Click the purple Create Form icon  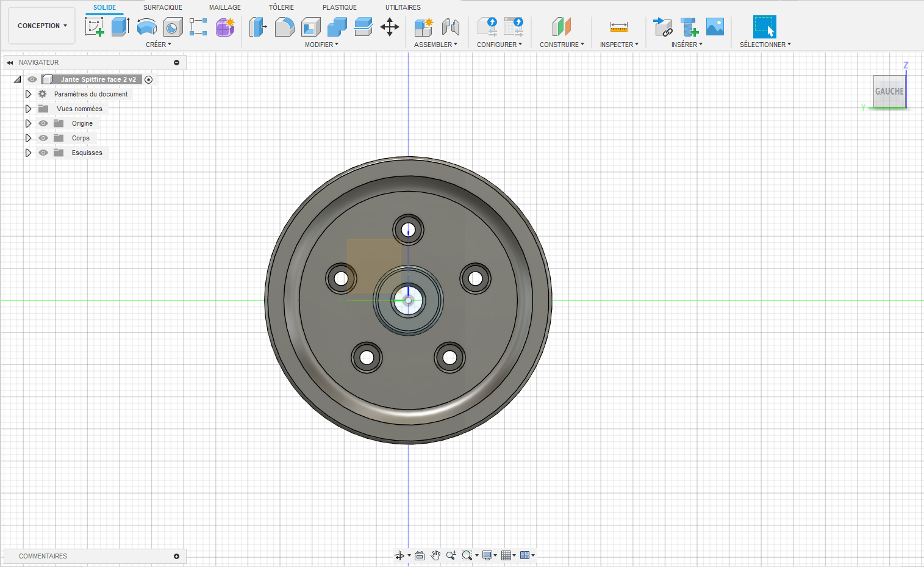coord(225,27)
